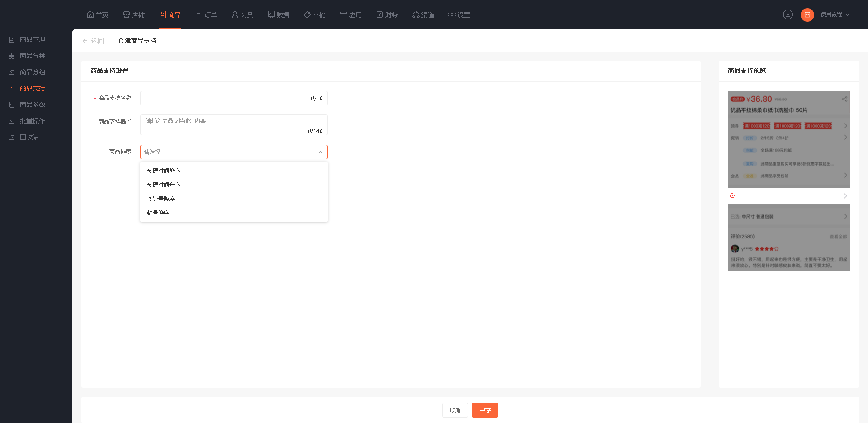Click the 批量操作 sidebar icon

(12, 121)
